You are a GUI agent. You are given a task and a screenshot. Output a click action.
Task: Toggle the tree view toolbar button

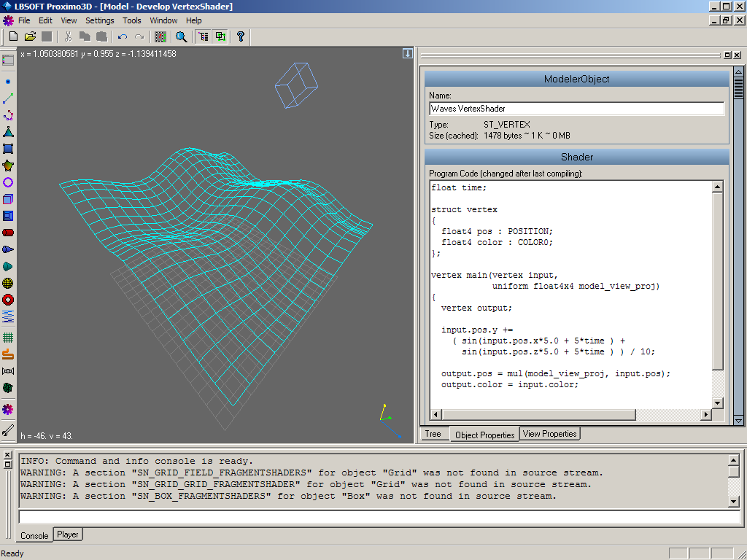(x=204, y=36)
